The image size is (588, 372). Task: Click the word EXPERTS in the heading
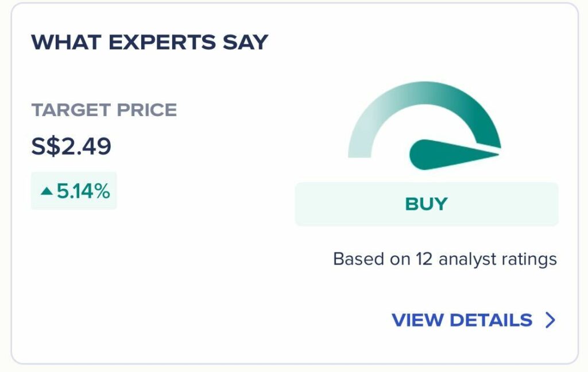coord(158,42)
